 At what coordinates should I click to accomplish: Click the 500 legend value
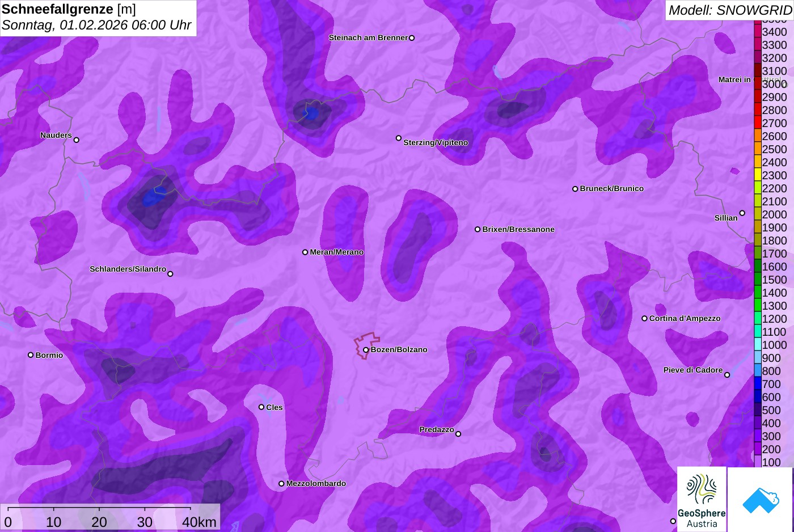tap(771, 410)
